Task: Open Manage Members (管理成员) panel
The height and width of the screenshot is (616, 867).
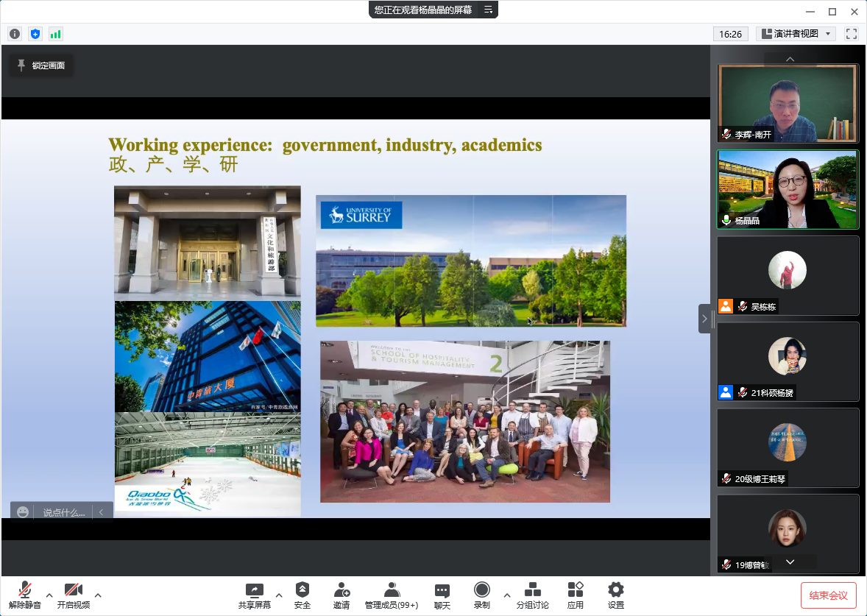Action: pos(392,595)
